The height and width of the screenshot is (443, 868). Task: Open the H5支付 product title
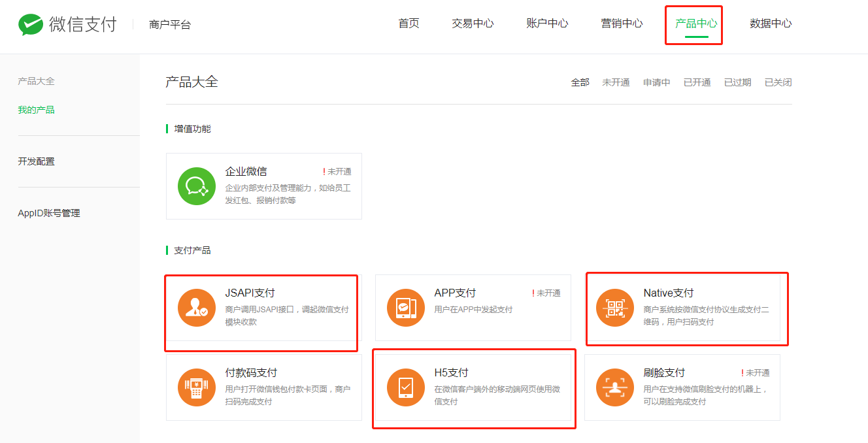[452, 372]
